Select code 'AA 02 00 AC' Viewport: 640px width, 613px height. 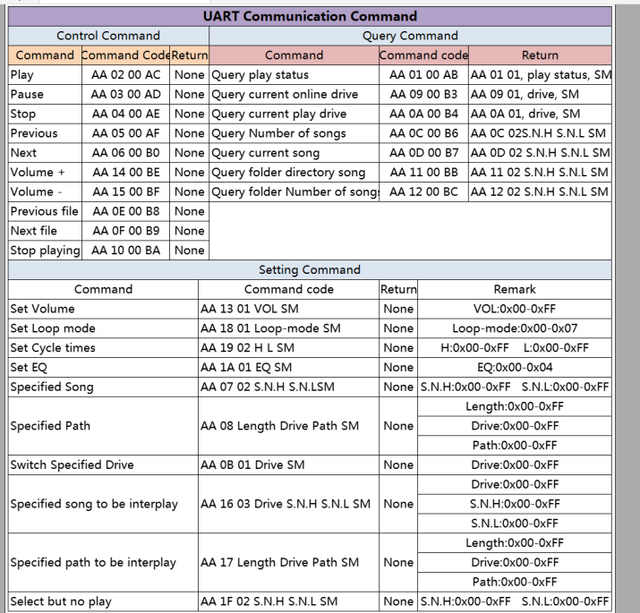(126, 75)
